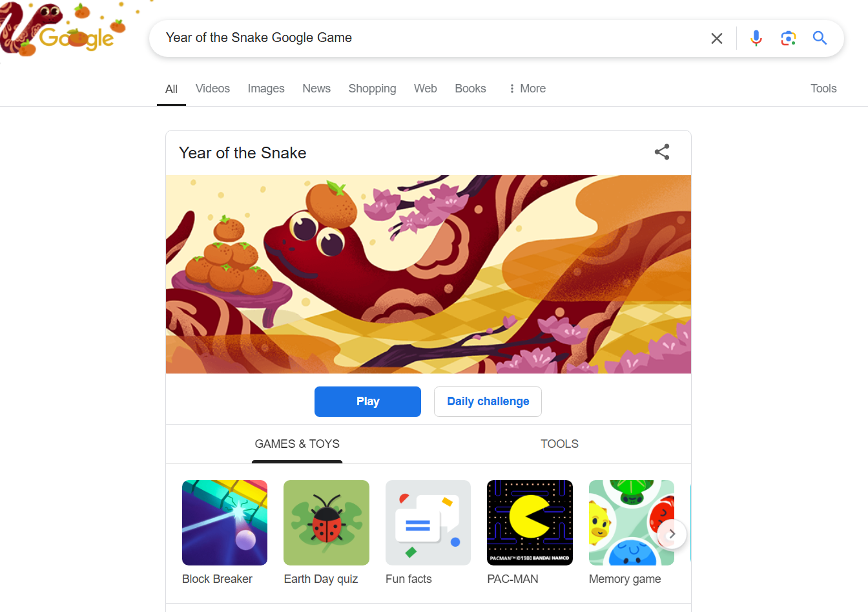This screenshot has height=612, width=868.
Task: Select the TOOLS tab in the card
Action: 559,444
